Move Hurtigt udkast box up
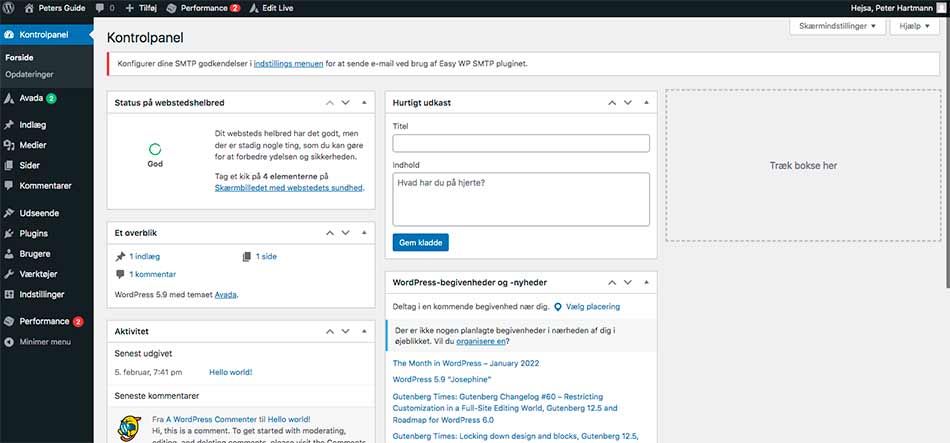The height and width of the screenshot is (443, 950). (612, 103)
